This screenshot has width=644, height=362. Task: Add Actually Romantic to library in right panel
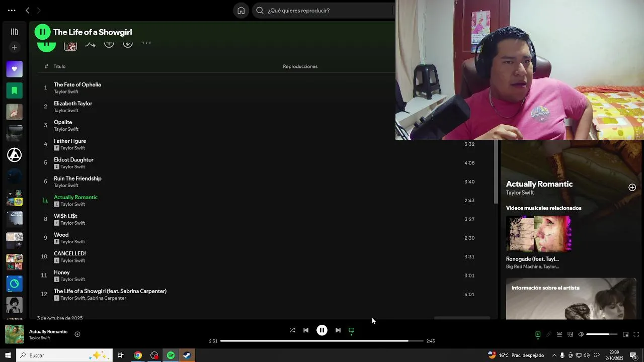[632, 188]
